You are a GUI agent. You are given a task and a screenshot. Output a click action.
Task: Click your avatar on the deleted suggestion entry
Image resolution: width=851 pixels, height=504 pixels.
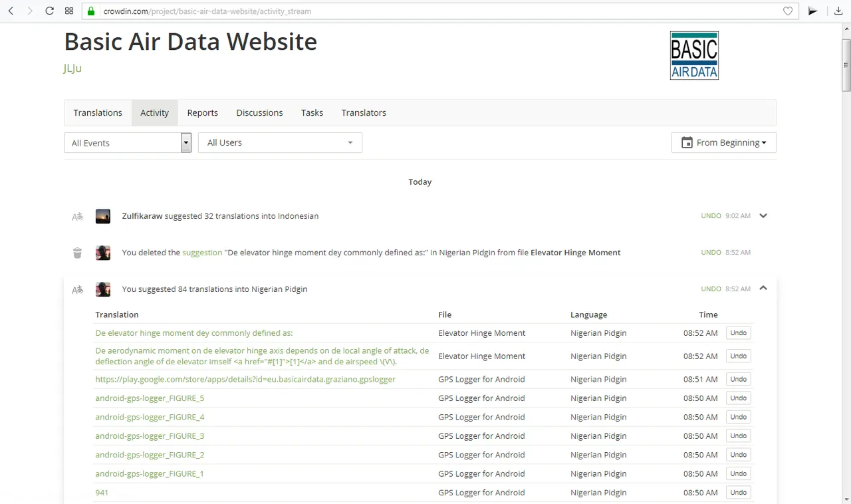(x=103, y=253)
